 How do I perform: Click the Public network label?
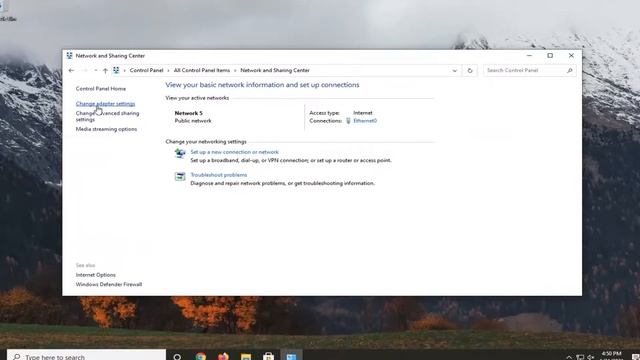click(193, 121)
